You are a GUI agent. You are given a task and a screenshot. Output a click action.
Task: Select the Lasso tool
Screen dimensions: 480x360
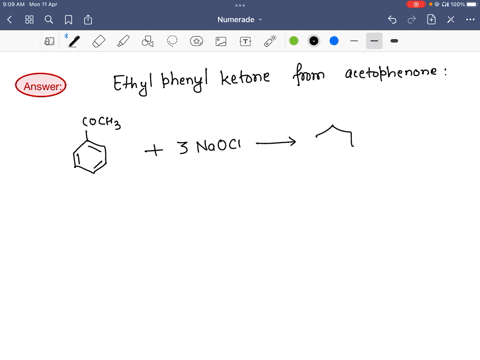pyautogui.click(x=172, y=41)
